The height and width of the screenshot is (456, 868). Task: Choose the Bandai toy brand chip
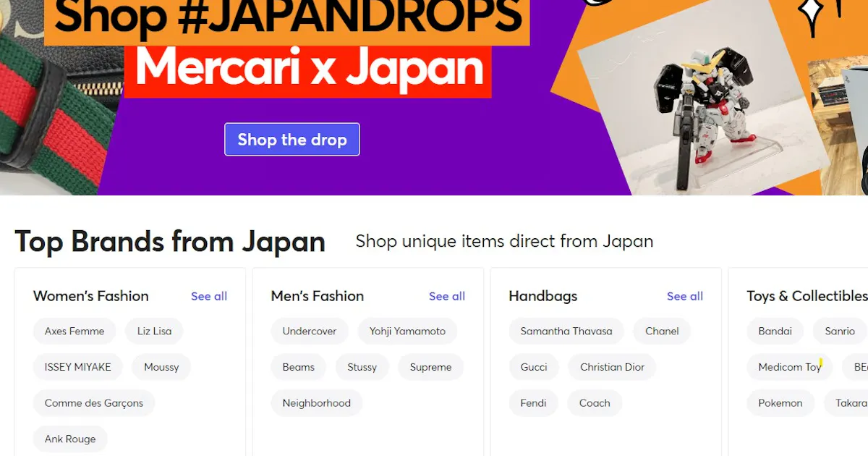[775, 332]
